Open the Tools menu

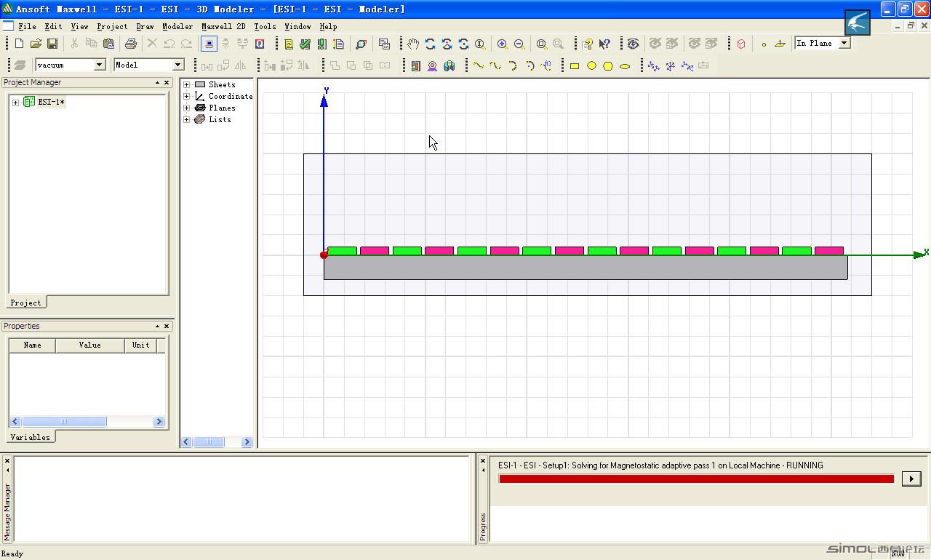[265, 26]
